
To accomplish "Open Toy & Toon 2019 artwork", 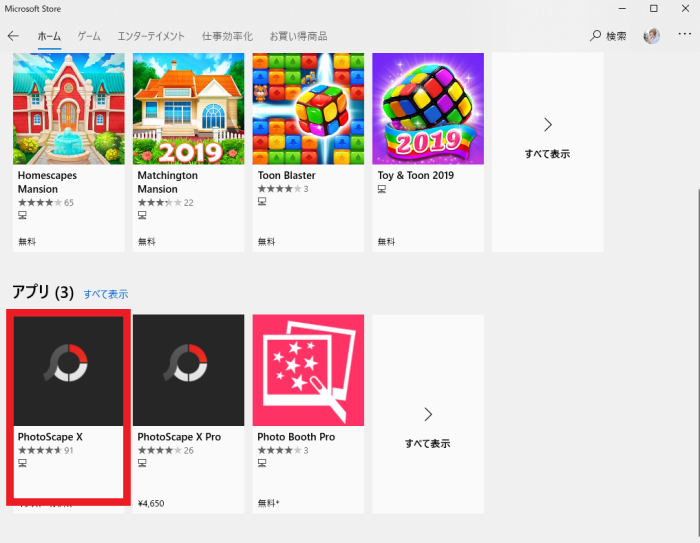I will pos(428,109).
